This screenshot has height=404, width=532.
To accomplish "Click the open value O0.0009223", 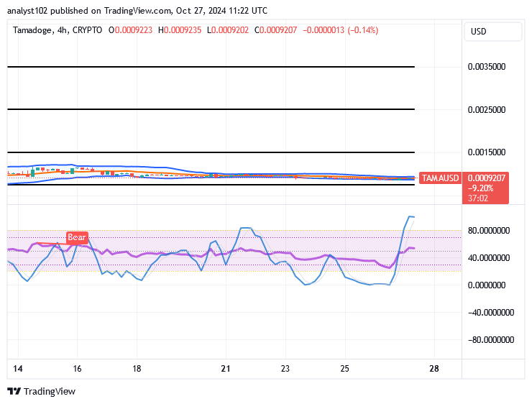I will [x=130, y=30].
